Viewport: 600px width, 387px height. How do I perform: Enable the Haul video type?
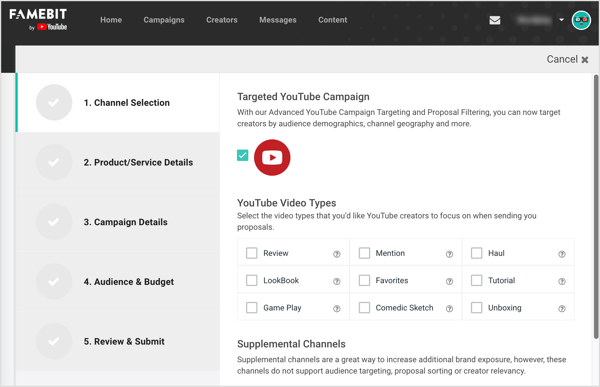pyautogui.click(x=476, y=253)
